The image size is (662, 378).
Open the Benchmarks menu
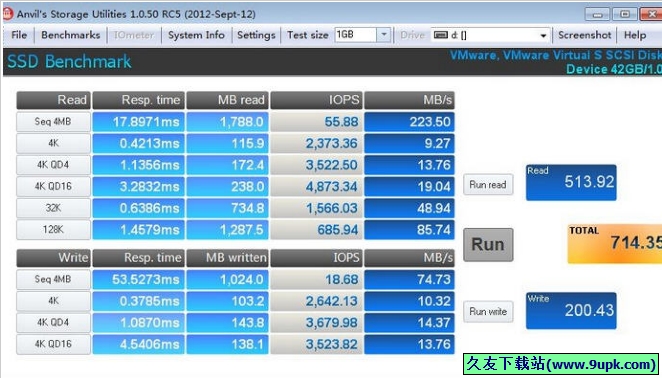pyautogui.click(x=71, y=35)
